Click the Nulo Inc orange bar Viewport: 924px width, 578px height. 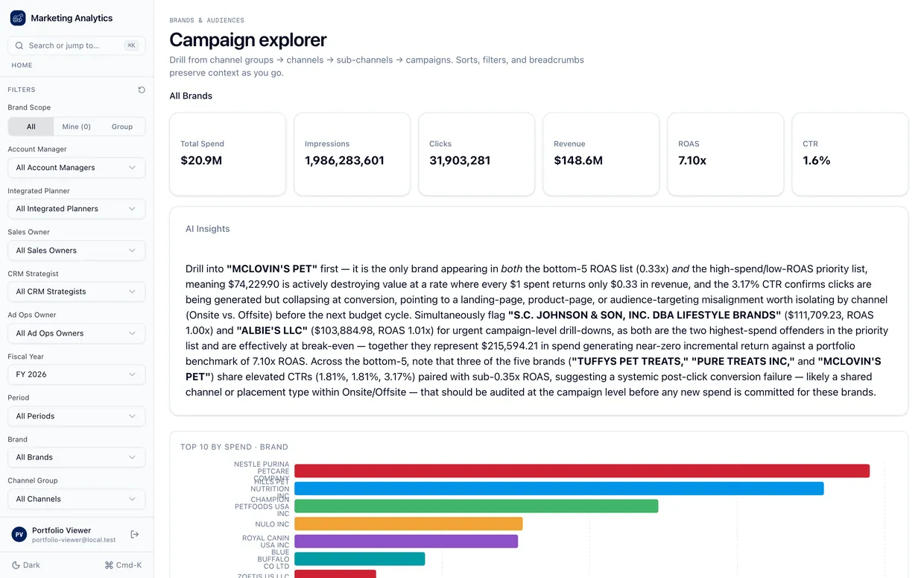[408, 524]
